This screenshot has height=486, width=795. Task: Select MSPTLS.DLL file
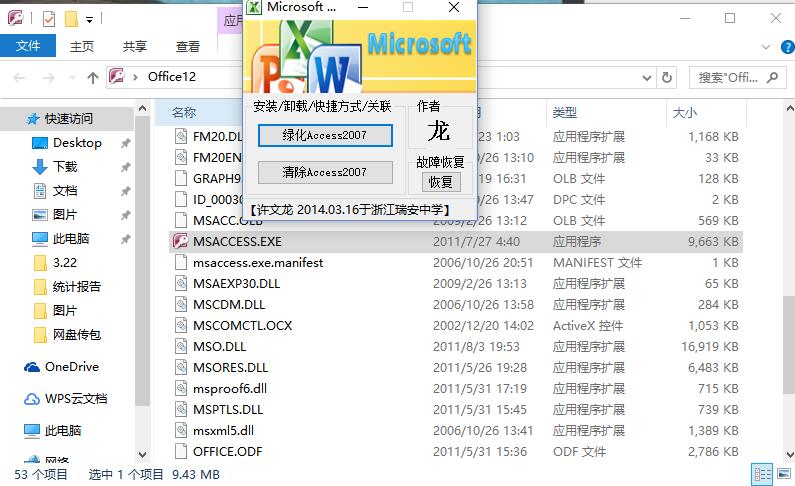pyautogui.click(x=228, y=409)
